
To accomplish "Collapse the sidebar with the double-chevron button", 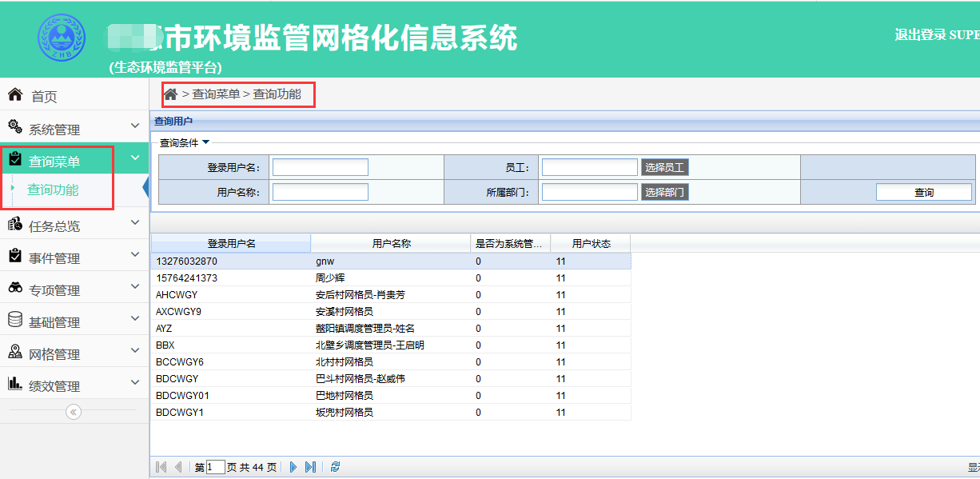I will click(74, 412).
